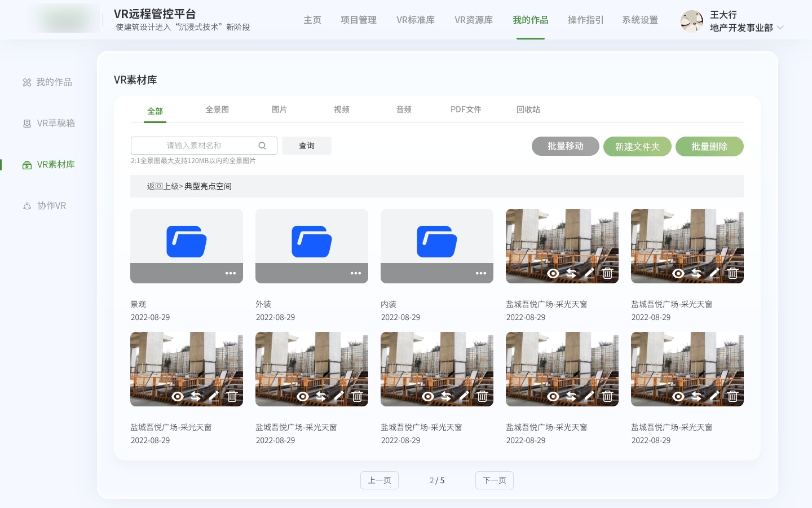
Task: Open the preview eye icon on 盐城吾悦广场-采光天窗 thumbnail
Action: [553, 273]
